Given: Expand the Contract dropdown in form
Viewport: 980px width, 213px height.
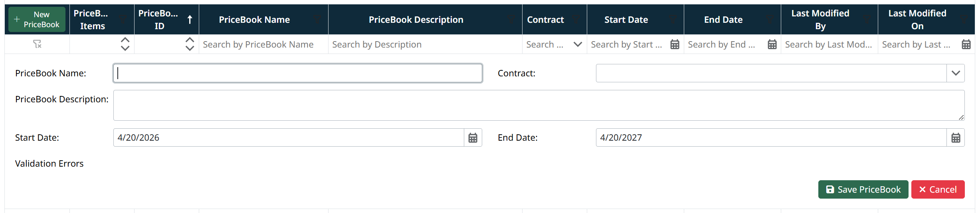Looking at the screenshot, I should (956, 73).
